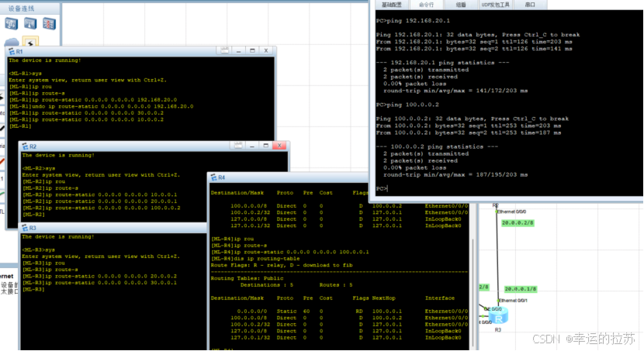Click the Ethernet 0/0/1 interface label
This screenshot has height=351, width=644.
[514, 301]
